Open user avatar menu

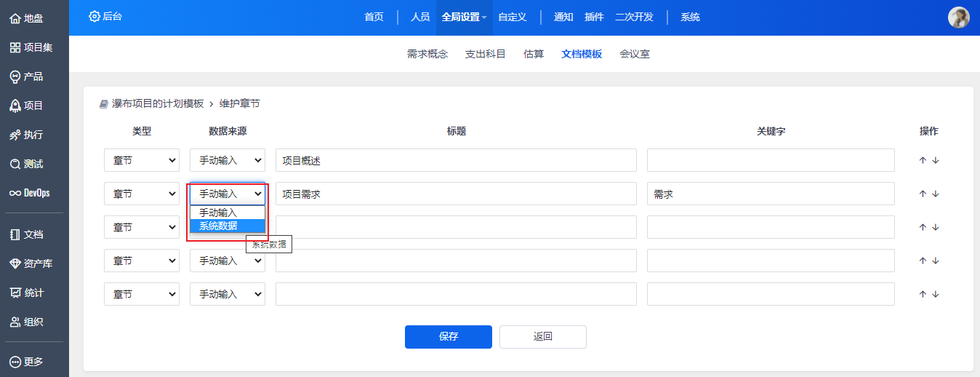(959, 17)
